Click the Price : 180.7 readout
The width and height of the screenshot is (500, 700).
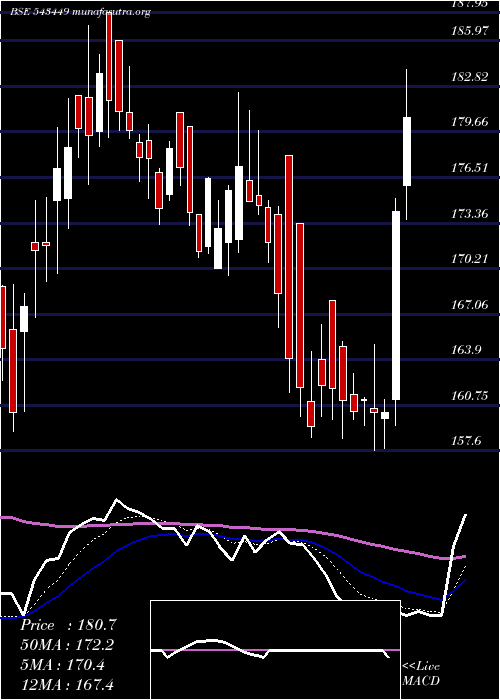tap(68, 625)
